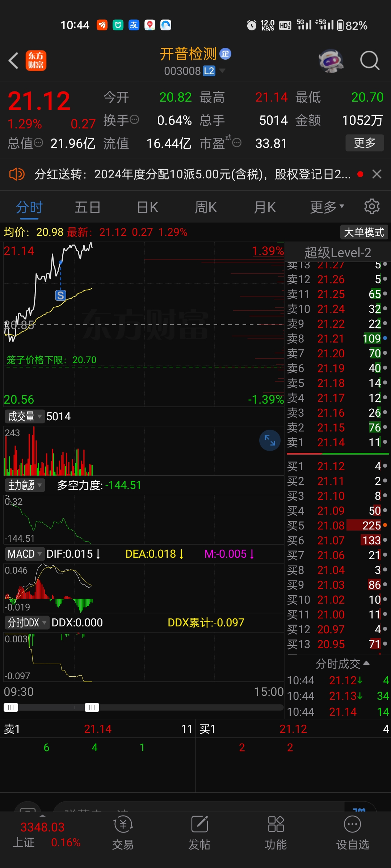
Task: Open the 成交量 indicator dropdown
Action: [x=24, y=416]
